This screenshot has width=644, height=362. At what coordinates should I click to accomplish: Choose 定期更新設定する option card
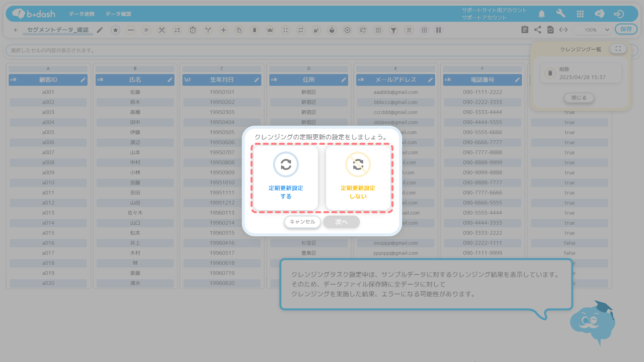(x=286, y=178)
